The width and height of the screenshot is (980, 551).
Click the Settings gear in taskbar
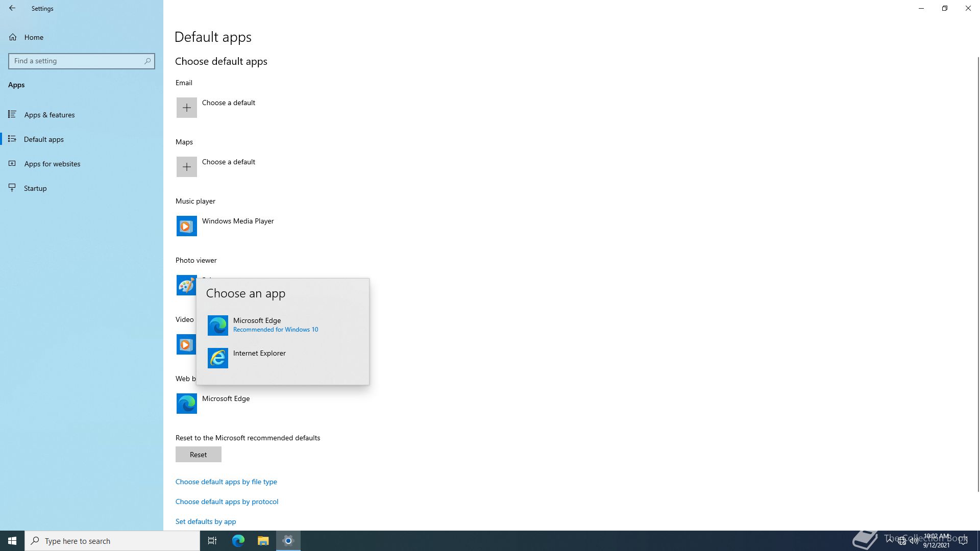coord(288,541)
